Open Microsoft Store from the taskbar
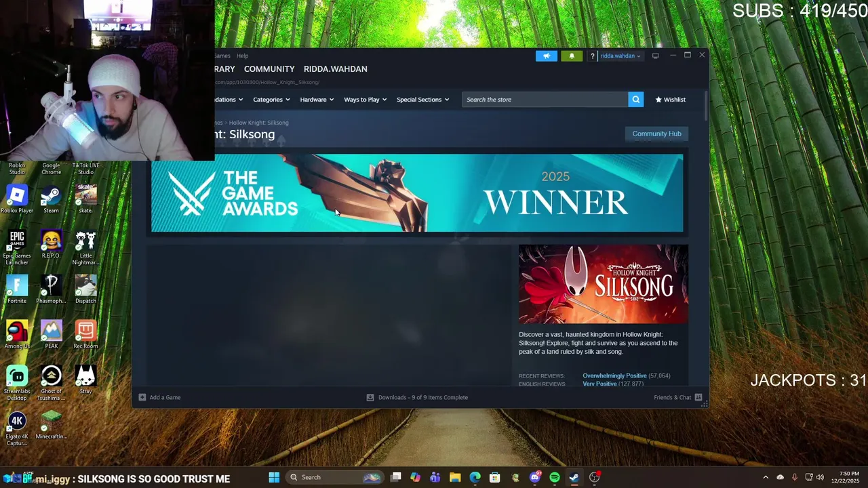Viewport: 868px width, 488px height. [495, 477]
